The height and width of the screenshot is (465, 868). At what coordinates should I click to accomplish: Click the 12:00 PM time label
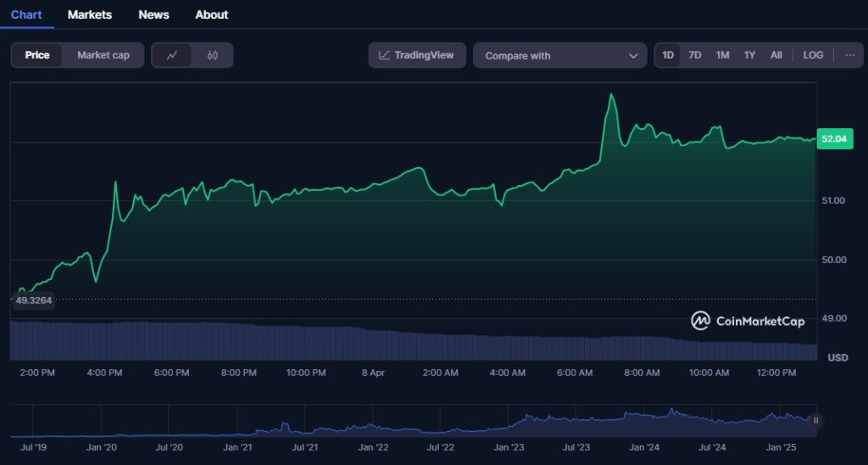point(776,373)
